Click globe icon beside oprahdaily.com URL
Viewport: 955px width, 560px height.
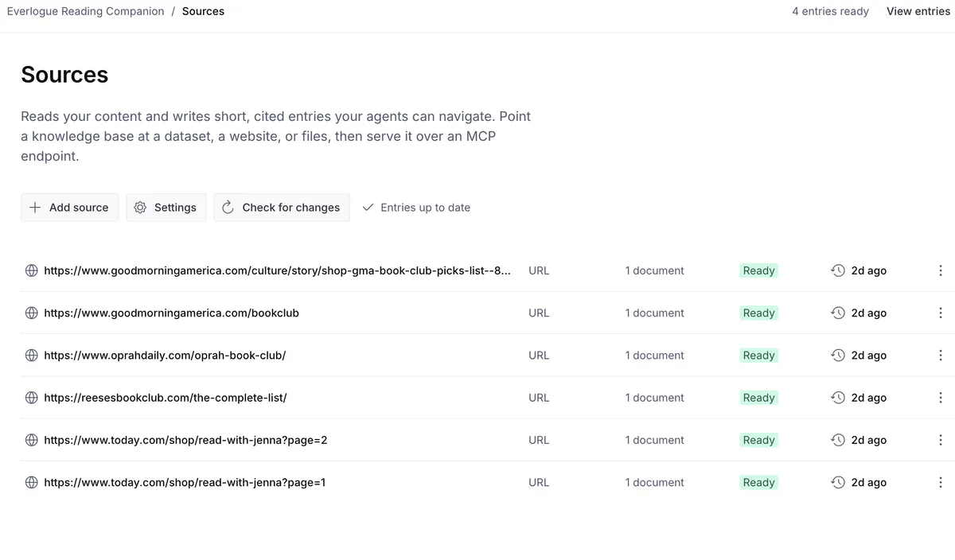32,355
